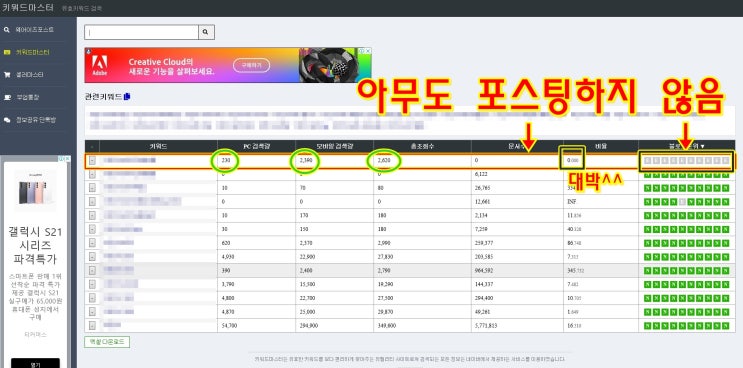Image resolution: width=743 pixels, height=368 pixels.
Task: Sort by the 모바일 검색량 column header
Action: 335,146
